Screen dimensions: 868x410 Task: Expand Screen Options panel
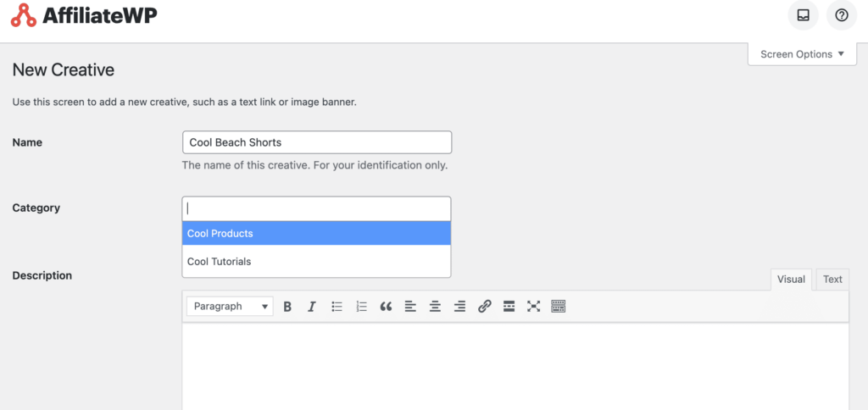(802, 54)
